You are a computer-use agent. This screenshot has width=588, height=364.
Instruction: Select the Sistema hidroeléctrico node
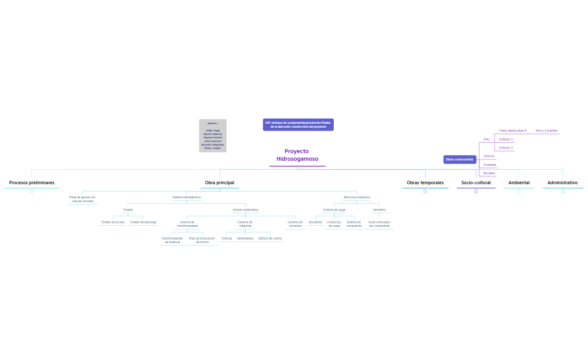pyautogui.click(x=186, y=197)
